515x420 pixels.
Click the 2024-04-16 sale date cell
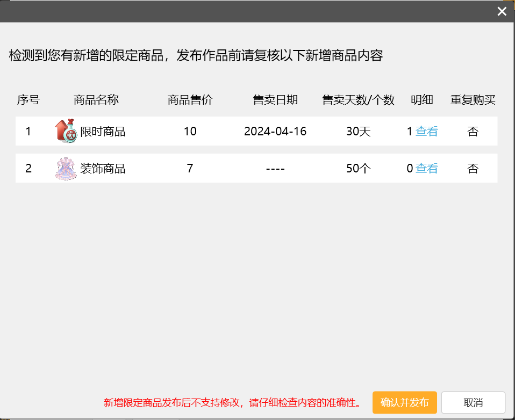coord(275,132)
